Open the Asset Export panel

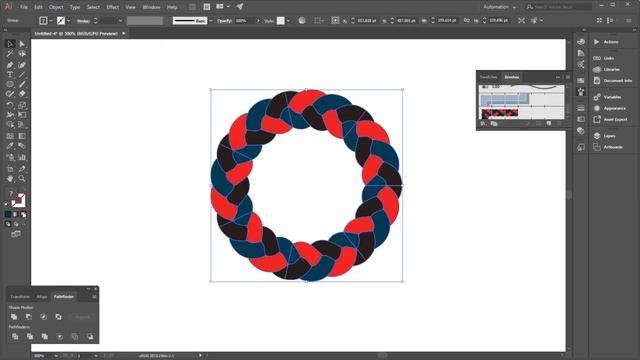pyautogui.click(x=615, y=119)
